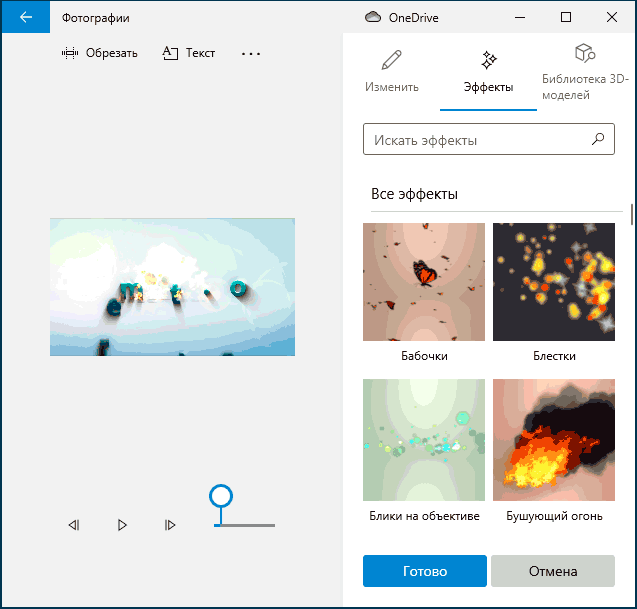Switch to the Изменить tab
The image size is (637, 609).
tap(392, 72)
